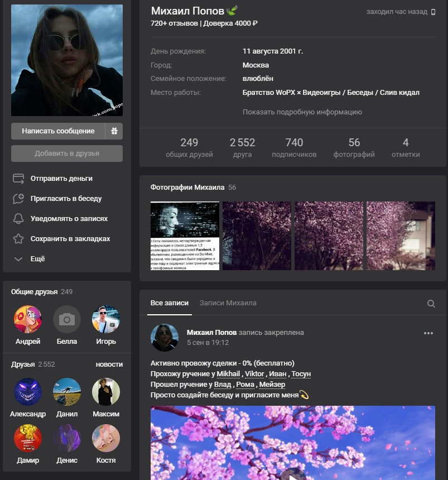Click the Добавить в друзья button

67,153
